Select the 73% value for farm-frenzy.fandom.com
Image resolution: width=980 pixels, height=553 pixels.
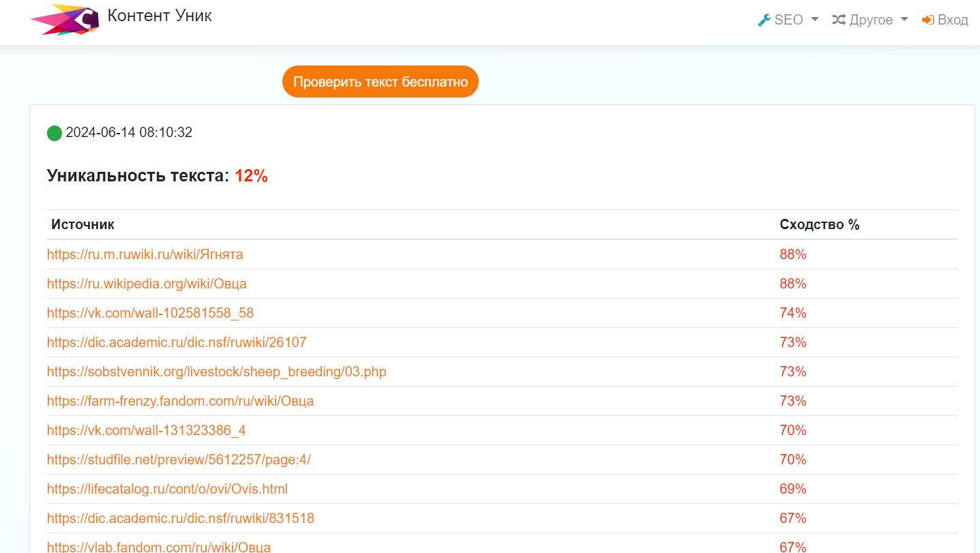[793, 401]
